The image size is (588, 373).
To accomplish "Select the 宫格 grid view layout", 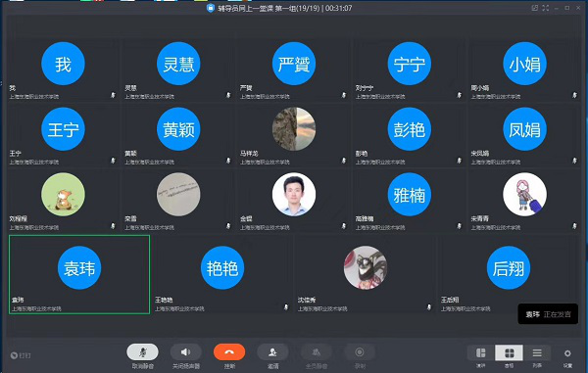I will (509, 352).
